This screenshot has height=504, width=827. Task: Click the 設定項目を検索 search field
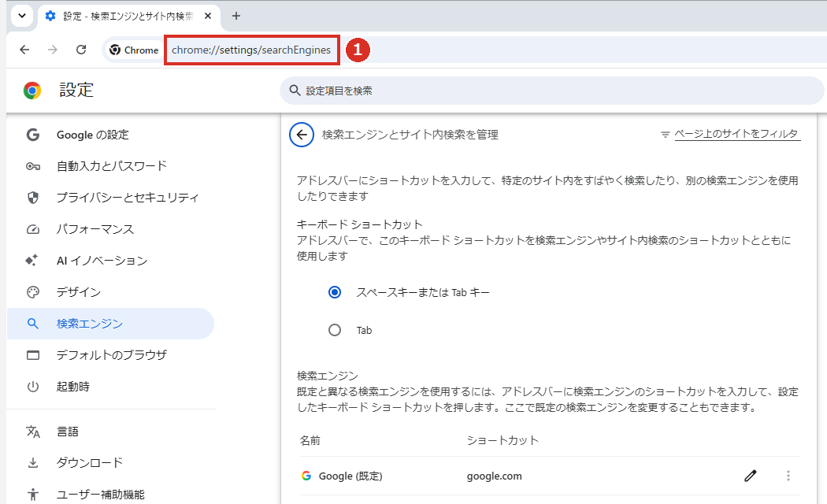coord(551,91)
